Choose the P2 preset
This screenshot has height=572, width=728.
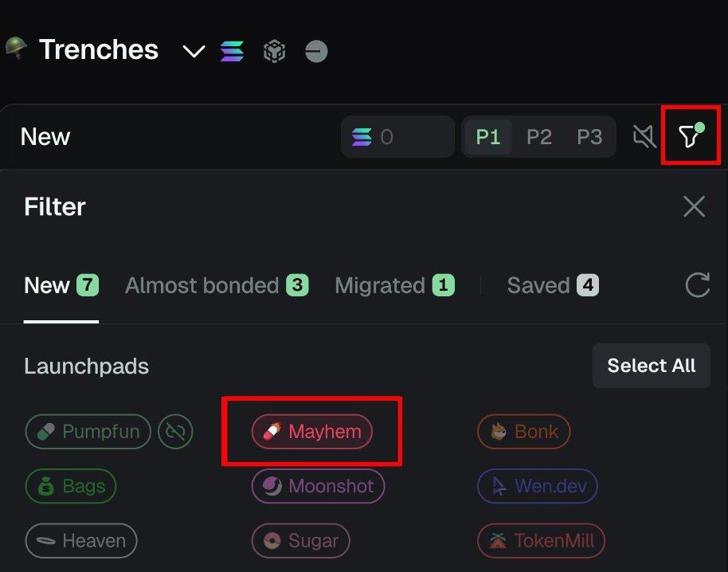pyautogui.click(x=539, y=137)
